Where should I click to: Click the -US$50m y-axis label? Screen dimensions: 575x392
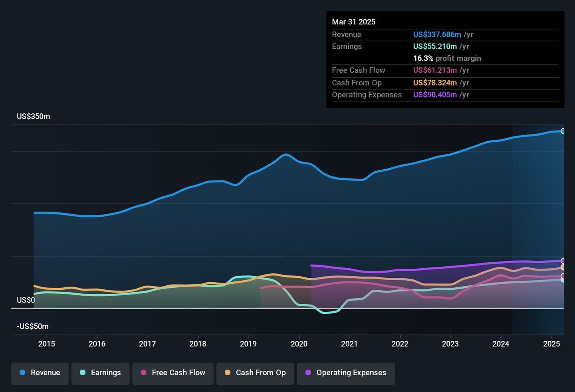point(33,327)
